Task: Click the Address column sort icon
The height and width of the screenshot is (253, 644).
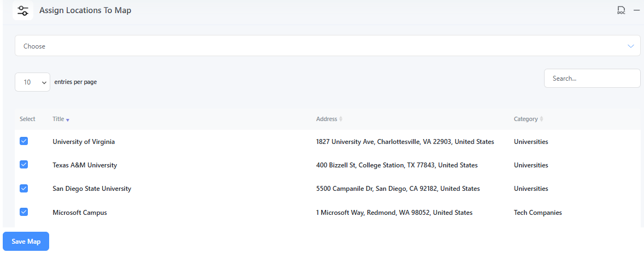Action: pyautogui.click(x=340, y=119)
